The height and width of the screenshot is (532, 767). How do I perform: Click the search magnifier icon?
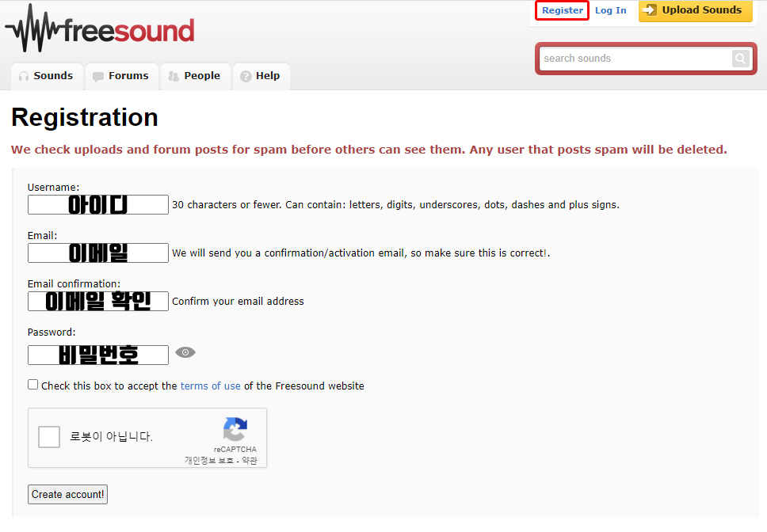tap(741, 59)
